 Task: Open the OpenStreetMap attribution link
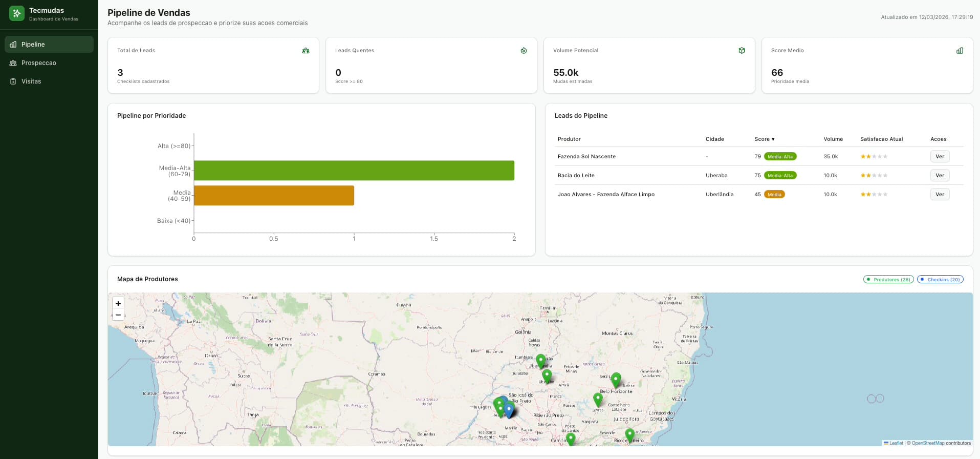pyautogui.click(x=928, y=443)
